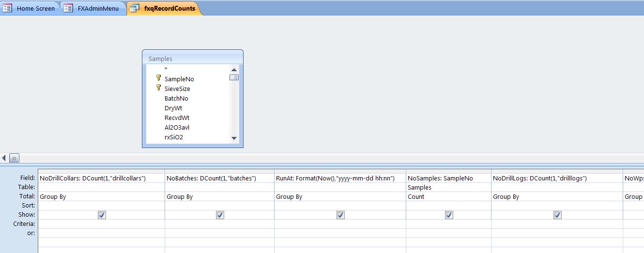This screenshot has height=253, width=644.
Task: Click the Criteria cell under NoSamples
Action: pos(448,224)
